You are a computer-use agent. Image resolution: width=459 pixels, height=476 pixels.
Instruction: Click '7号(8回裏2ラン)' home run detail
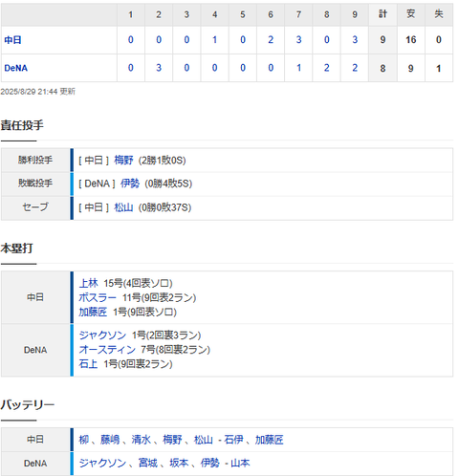pyautogui.click(x=176, y=349)
